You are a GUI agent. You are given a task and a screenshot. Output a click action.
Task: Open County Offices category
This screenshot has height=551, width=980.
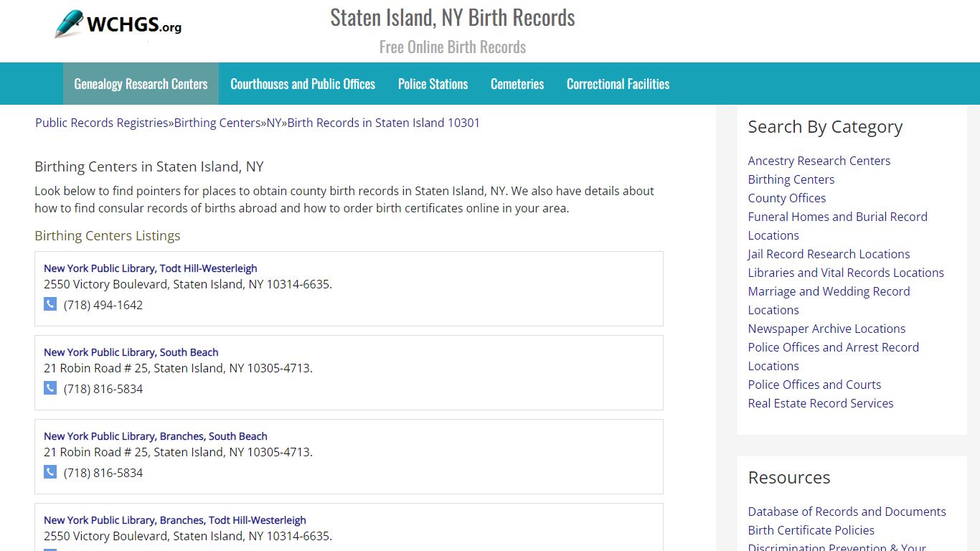(x=787, y=198)
